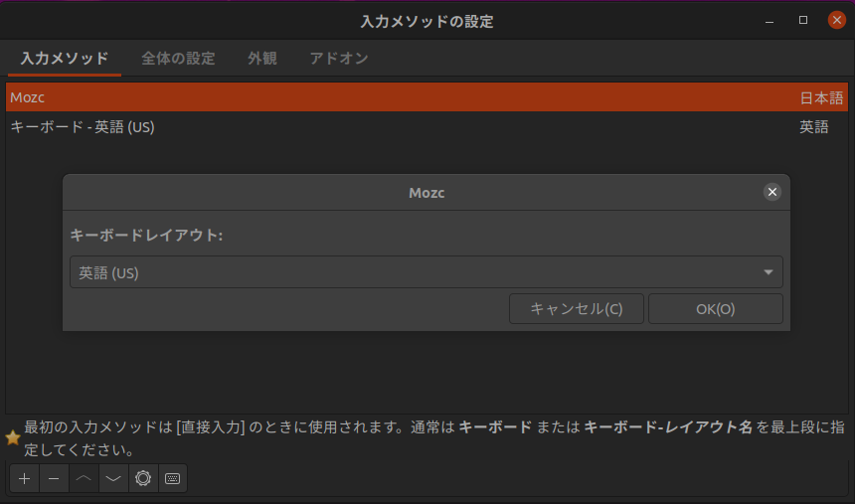
Task: Click the キャンセル(C) button
Action: 577,309
